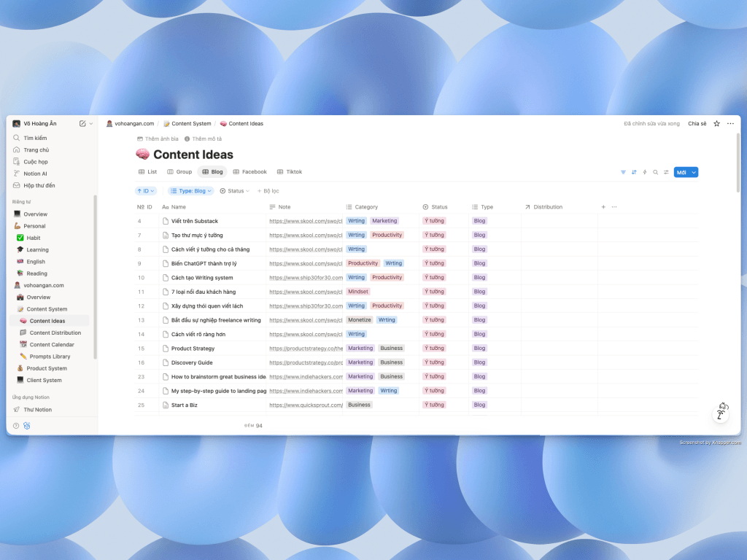747x560 pixels.
Task: Switch to the List view tab
Action: [x=147, y=172]
